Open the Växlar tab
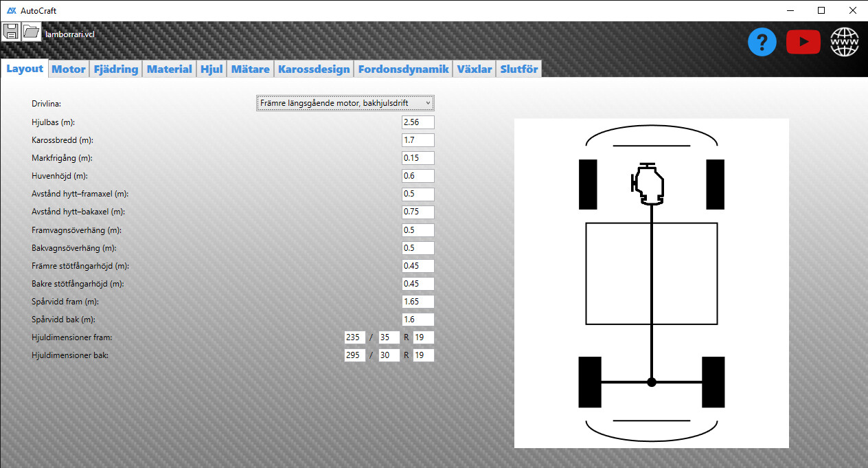The height and width of the screenshot is (468, 868). click(x=475, y=69)
